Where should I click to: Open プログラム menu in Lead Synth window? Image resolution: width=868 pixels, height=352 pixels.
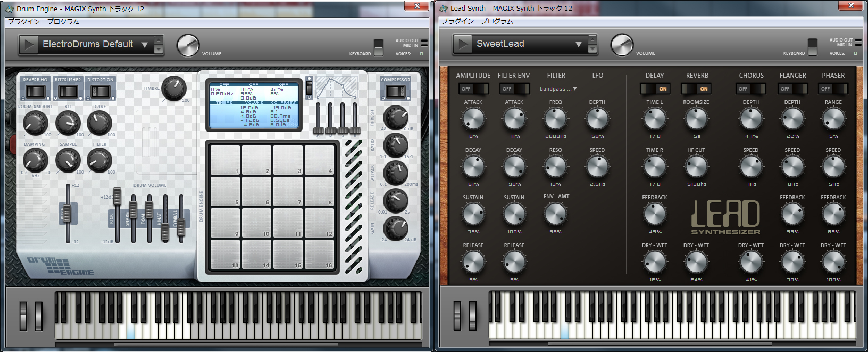pos(497,21)
